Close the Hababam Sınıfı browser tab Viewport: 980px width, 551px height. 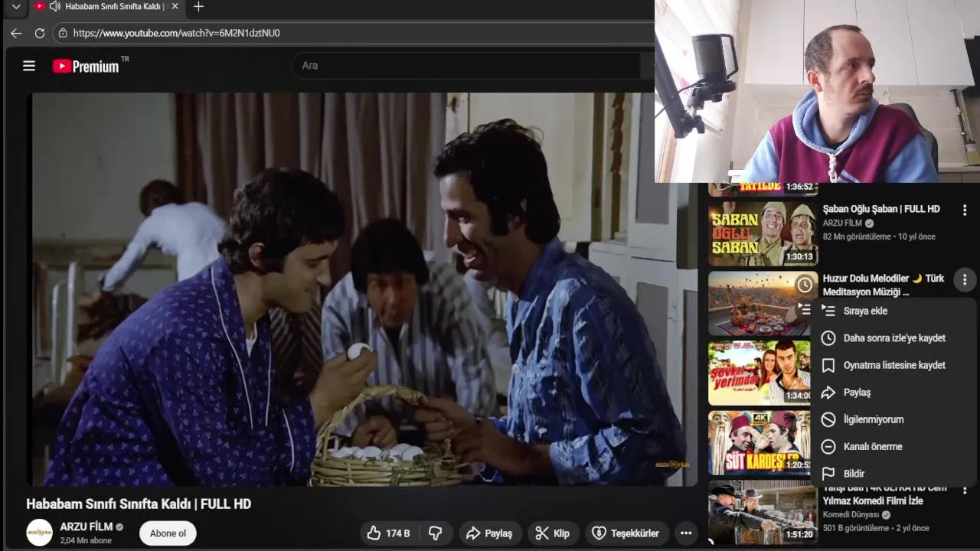[175, 7]
